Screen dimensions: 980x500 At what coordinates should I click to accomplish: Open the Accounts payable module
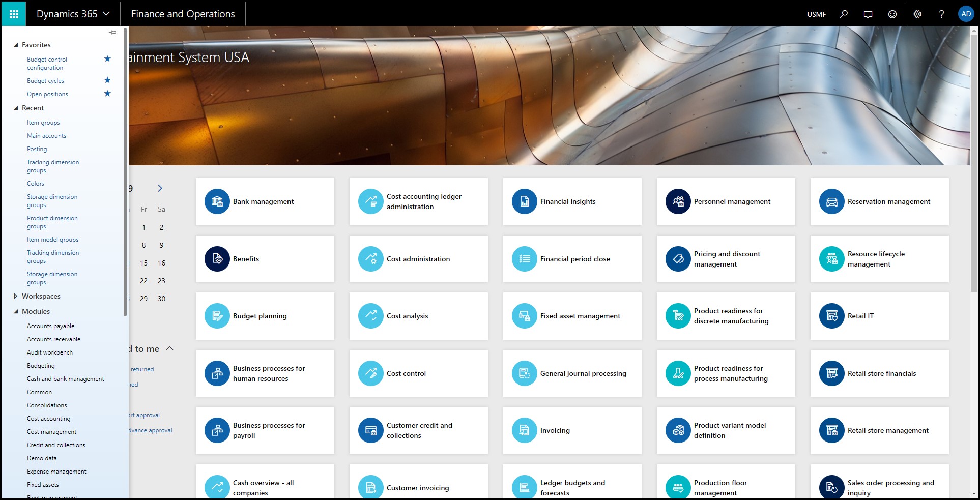[51, 326]
